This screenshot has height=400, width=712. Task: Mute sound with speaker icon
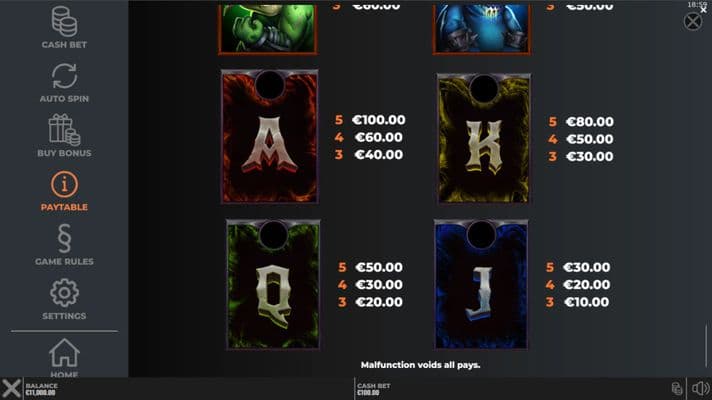[700, 389]
